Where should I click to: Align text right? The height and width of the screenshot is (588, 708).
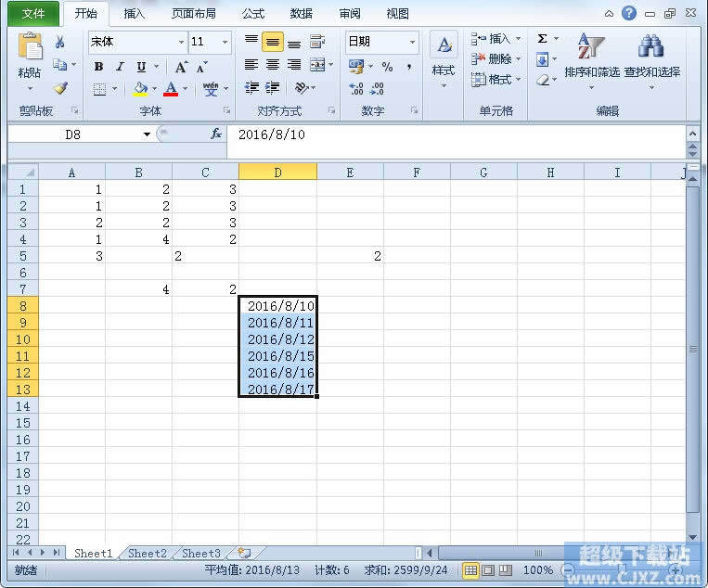point(294,65)
